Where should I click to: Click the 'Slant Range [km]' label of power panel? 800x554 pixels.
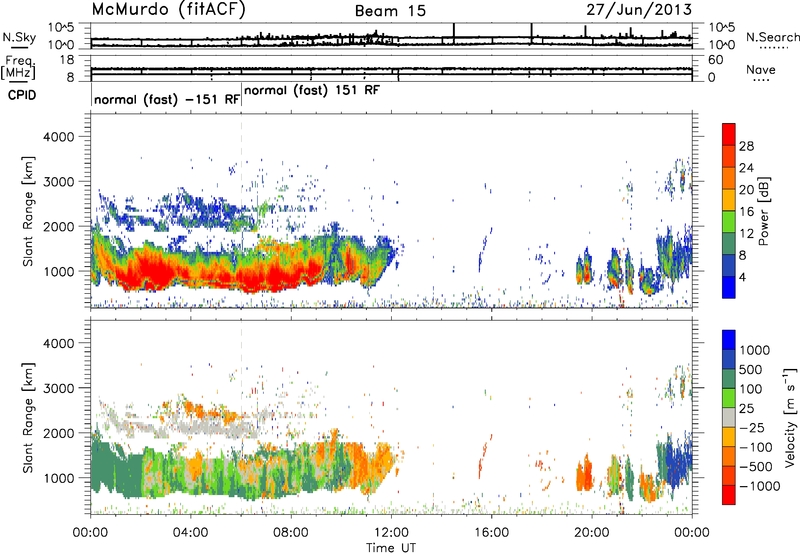pyautogui.click(x=28, y=211)
